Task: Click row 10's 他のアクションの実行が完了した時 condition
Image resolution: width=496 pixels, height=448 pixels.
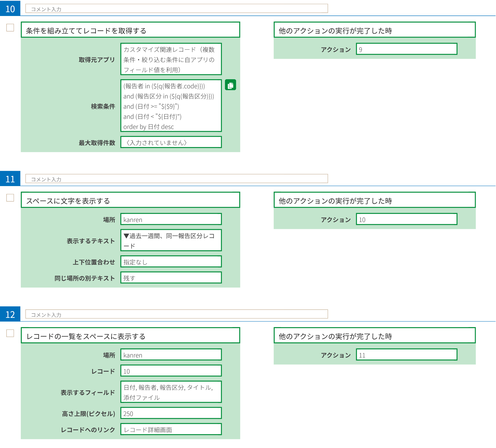Action: click(x=374, y=30)
